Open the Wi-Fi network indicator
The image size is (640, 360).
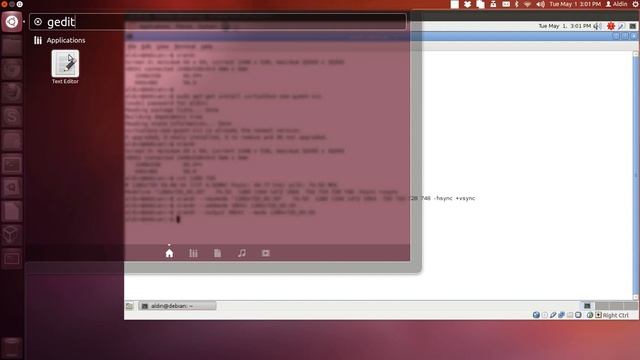(527, 4)
